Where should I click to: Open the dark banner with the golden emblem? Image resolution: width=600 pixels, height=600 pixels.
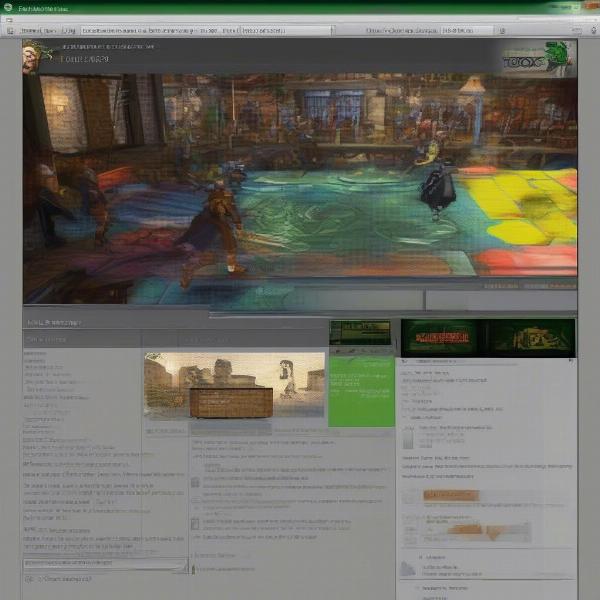532,338
